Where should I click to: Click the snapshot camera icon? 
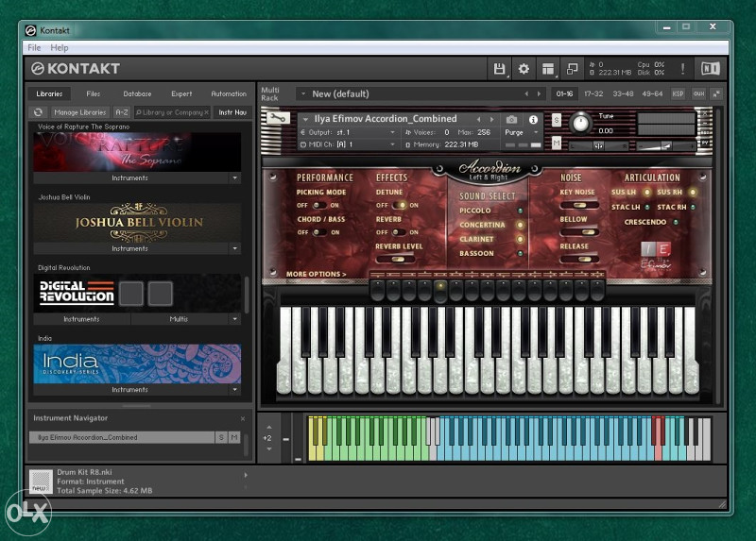[x=512, y=119]
